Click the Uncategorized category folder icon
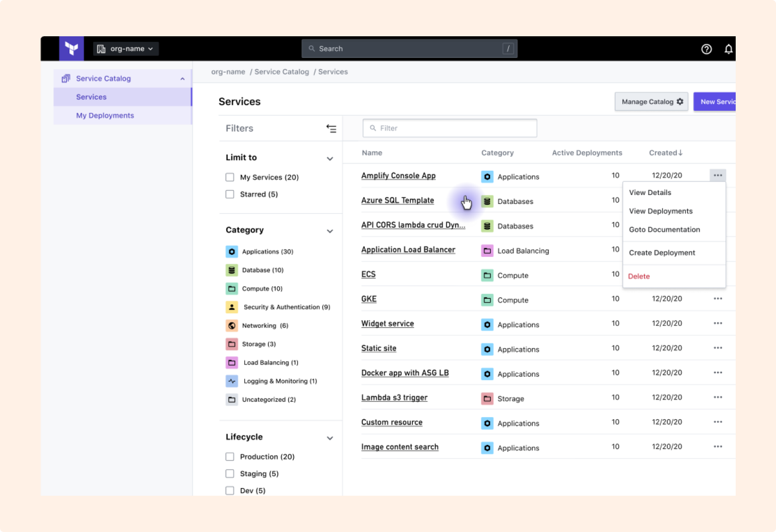This screenshot has height=532, width=776. pos(232,400)
